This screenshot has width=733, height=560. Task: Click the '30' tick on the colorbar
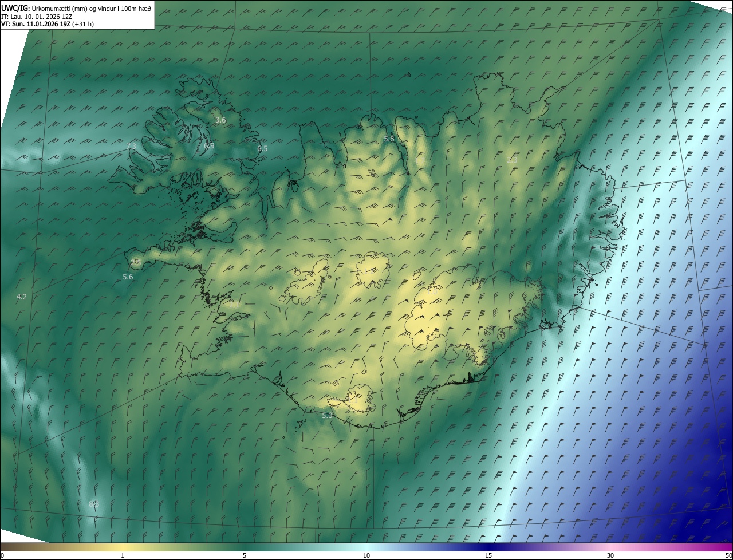pos(610,555)
